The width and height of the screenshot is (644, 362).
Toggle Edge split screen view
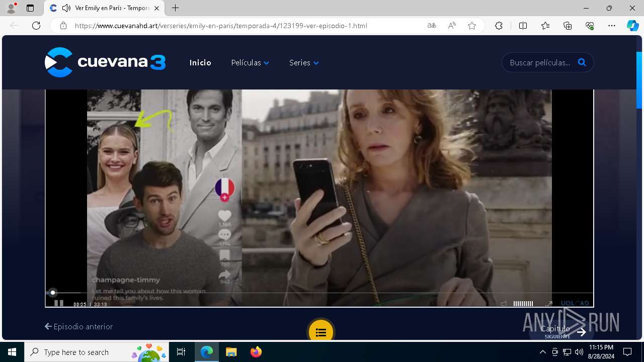tap(523, 26)
